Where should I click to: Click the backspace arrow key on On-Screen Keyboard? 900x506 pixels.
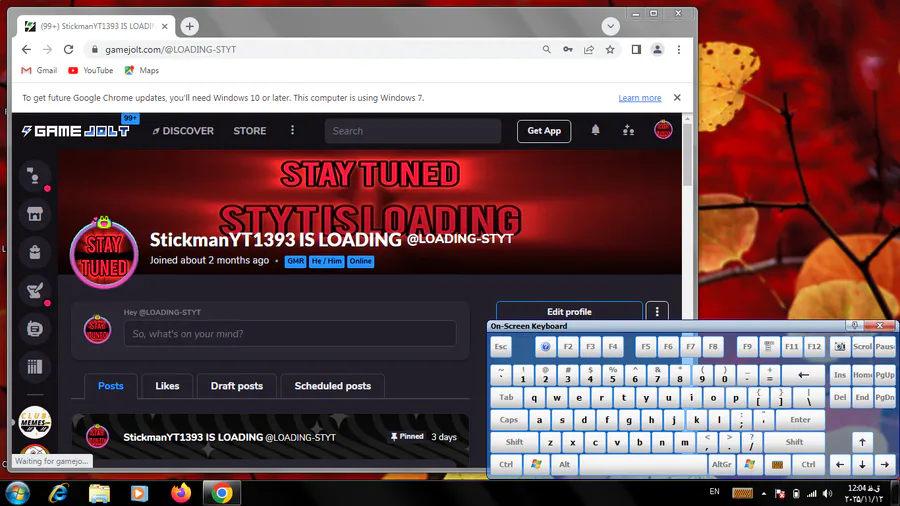[x=804, y=375]
